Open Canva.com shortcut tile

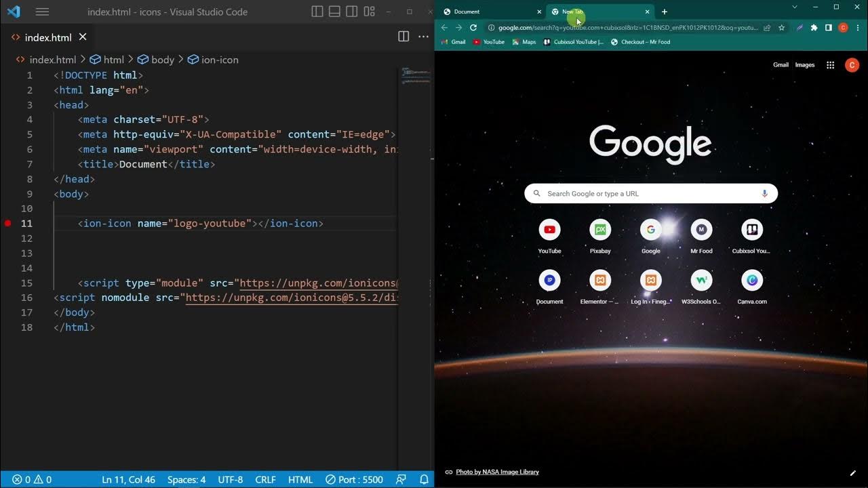coord(752,287)
